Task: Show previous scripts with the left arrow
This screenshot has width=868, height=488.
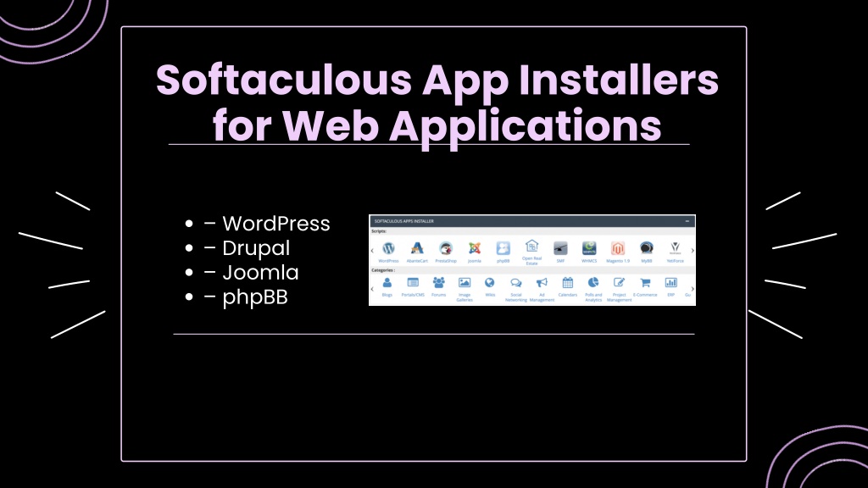Action: point(372,251)
